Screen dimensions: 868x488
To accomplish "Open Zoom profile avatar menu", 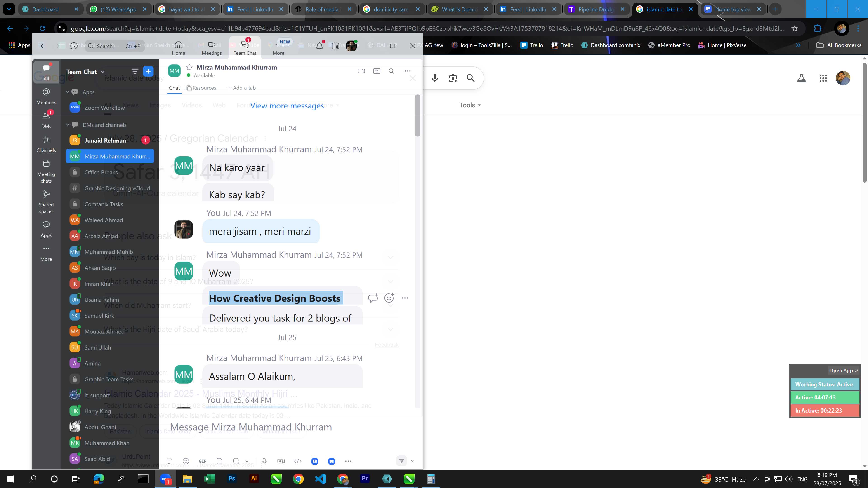I will [351, 46].
